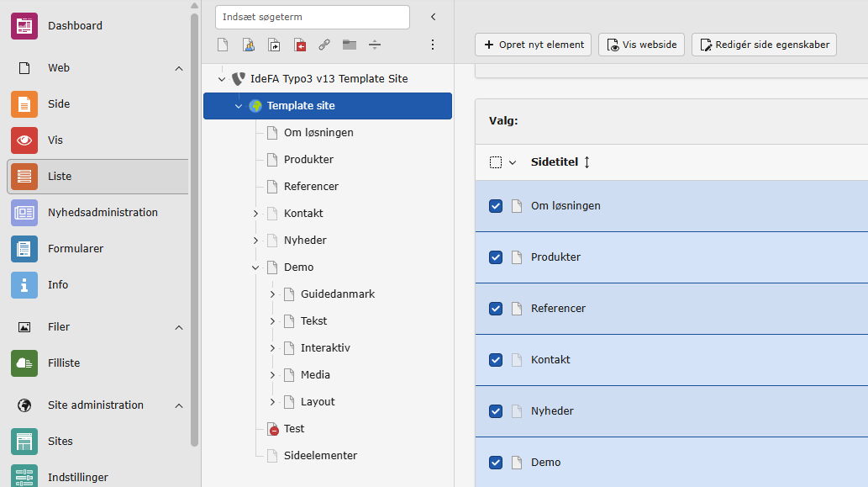Click the folder page type icon
Screen dimensions: 868x487
[350, 45]
